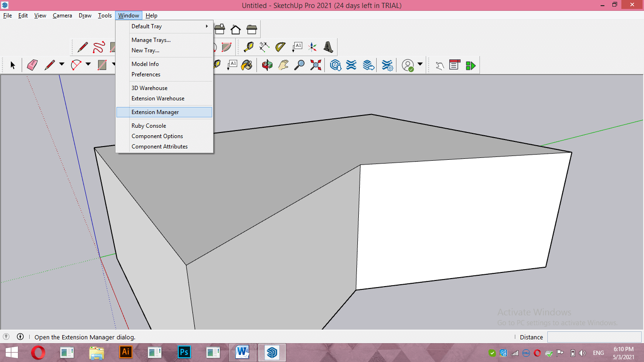Select the yellow Protractor tool
This screenshot has height=362, width=644.
[281, 47]
